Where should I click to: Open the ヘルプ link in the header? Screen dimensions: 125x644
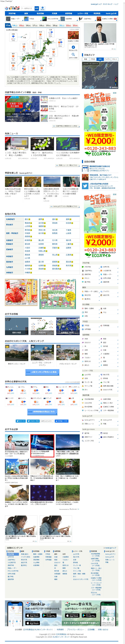pyautogui.click(x=116, y=4)
